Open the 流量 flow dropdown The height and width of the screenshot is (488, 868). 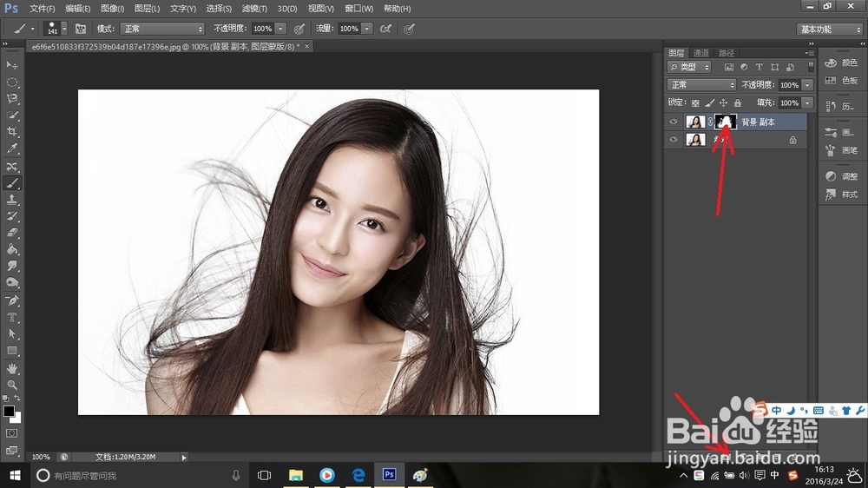(367, 29)
